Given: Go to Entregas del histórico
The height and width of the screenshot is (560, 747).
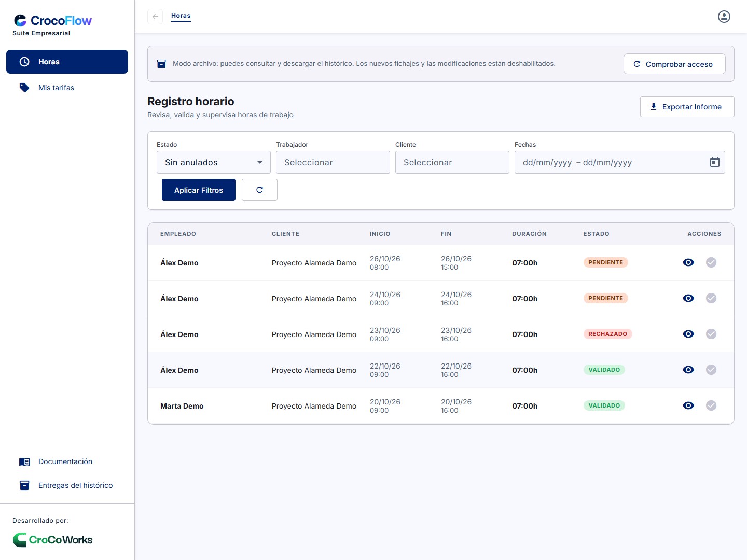Looking at the screenshot, I should (x=67, y=485).
